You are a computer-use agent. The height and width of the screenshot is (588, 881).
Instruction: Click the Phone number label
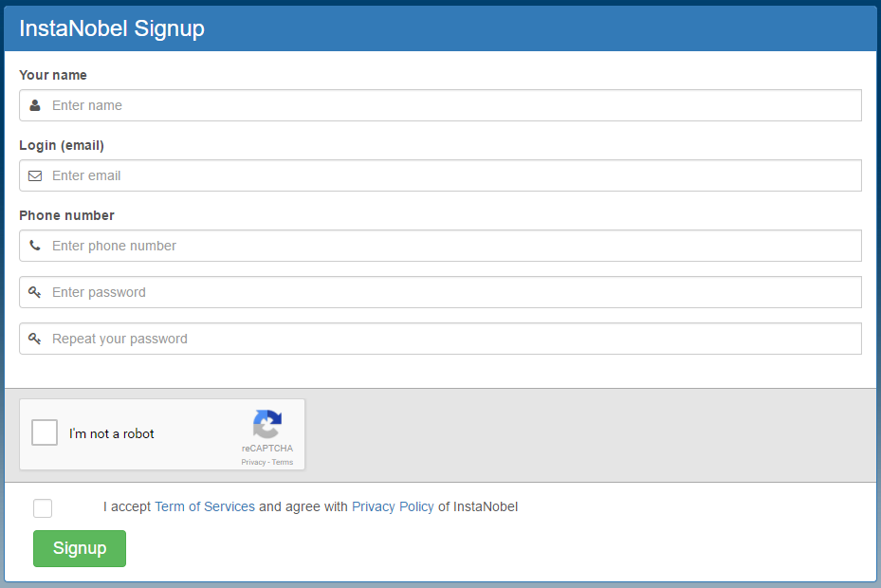(x=67, y=215)
